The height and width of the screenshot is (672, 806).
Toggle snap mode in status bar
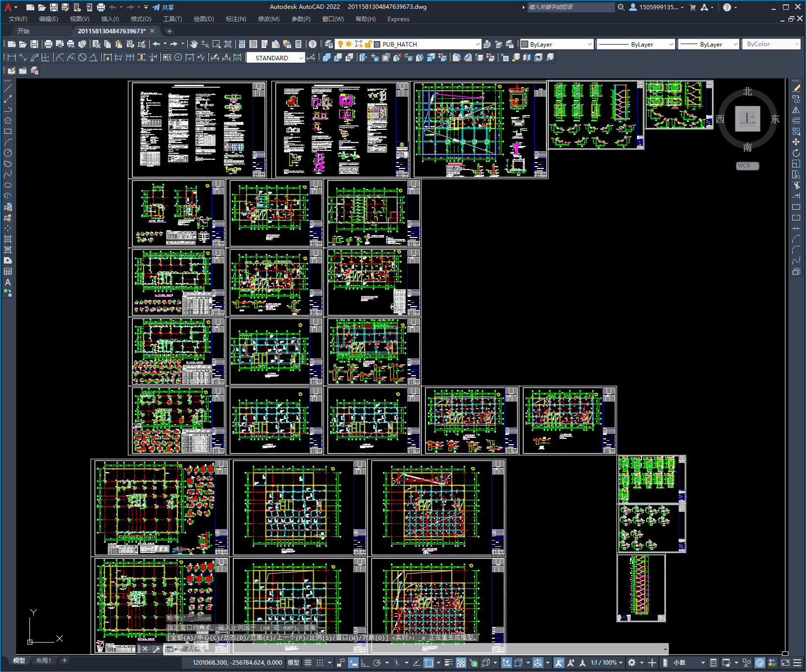320,663
